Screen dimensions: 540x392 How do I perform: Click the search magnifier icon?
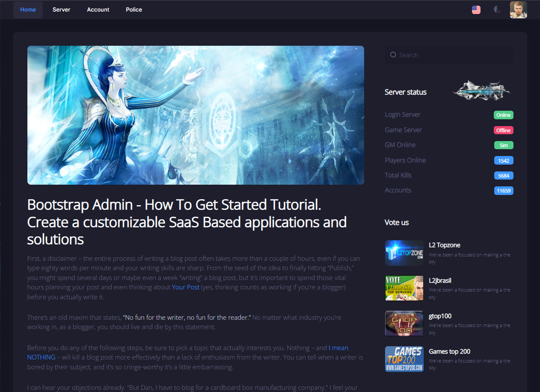(x=393, y=55)
